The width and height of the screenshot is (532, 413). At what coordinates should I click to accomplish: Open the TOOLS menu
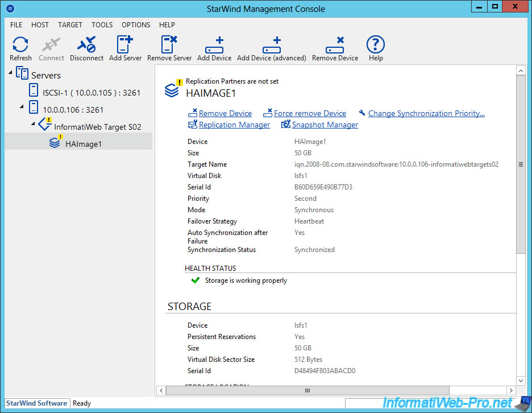coord(102,25)
